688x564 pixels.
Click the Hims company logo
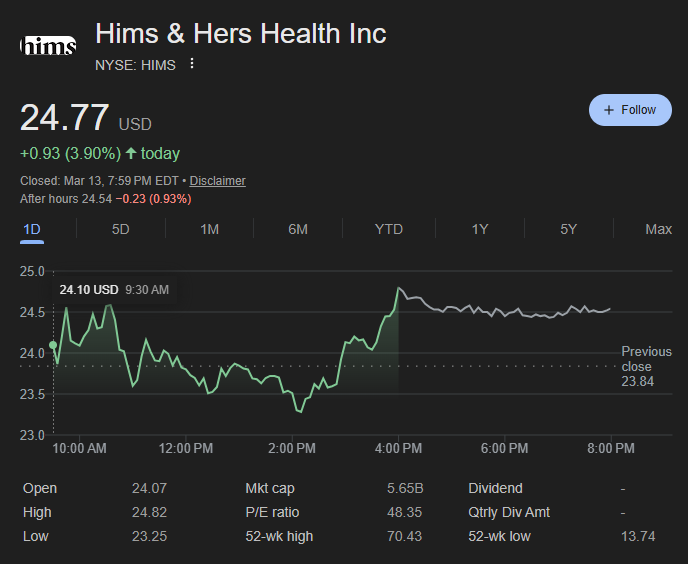(48, 46)
